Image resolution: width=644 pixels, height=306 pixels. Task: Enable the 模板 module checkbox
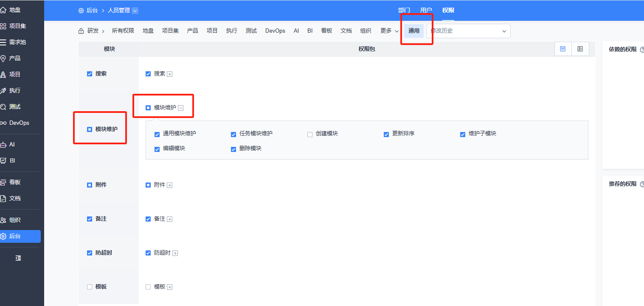click(x=90, y=287)
